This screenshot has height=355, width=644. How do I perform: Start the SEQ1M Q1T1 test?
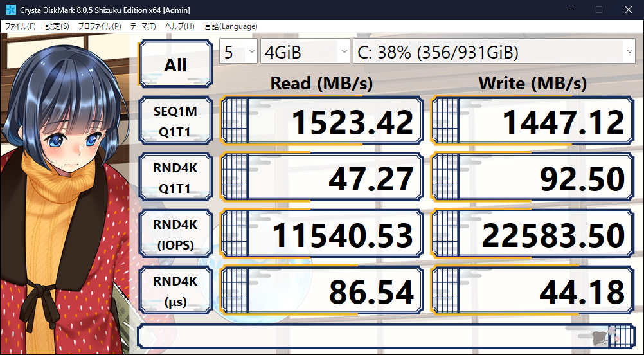pyautogui.click(x=175, y=120)
